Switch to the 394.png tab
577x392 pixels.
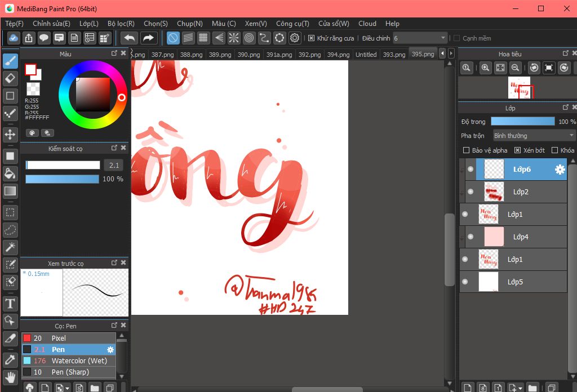coord(338,55)
